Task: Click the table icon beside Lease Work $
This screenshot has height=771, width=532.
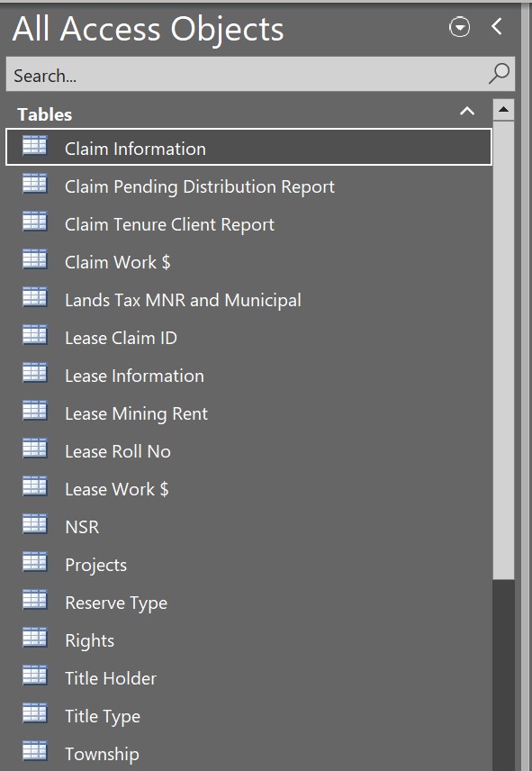Action: pos(34,486)
